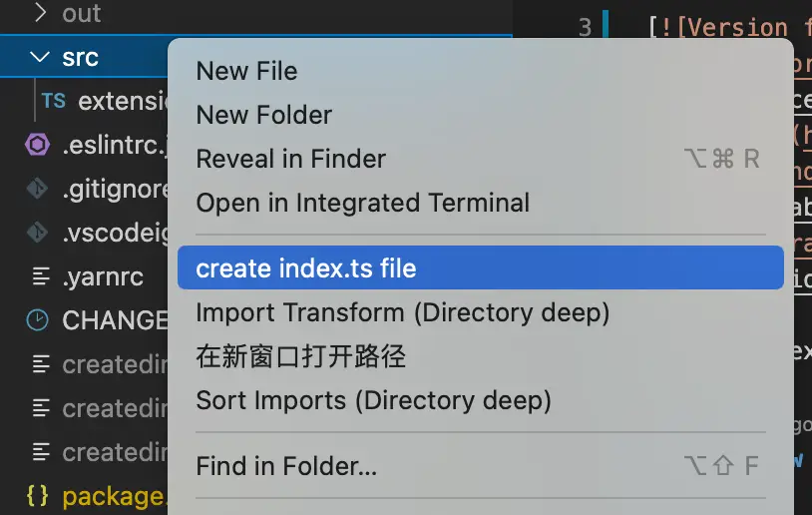
Task: Expand the out folder chevron
Action: pyautogui.click(x=40, y=13)
